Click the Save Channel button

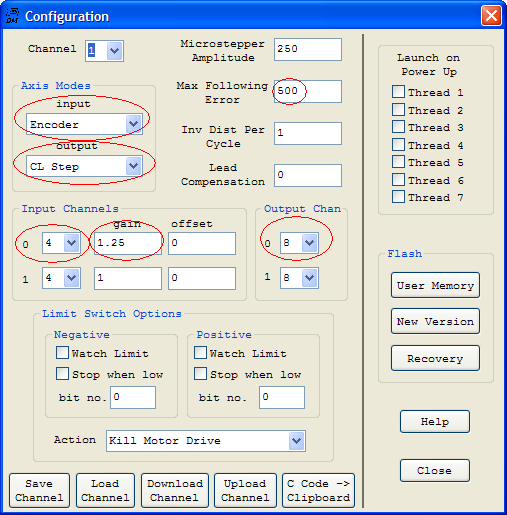click(39, 490)
